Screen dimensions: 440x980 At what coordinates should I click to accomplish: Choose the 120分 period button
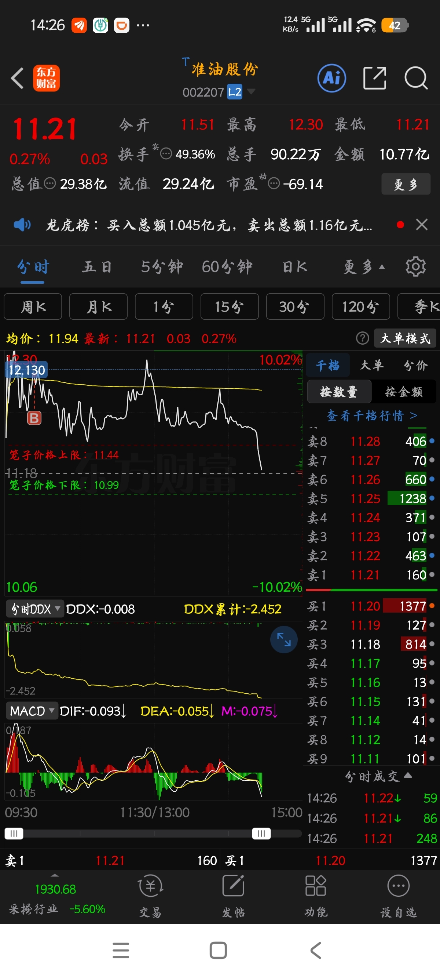pyautogui.click(x=361, y=306)
